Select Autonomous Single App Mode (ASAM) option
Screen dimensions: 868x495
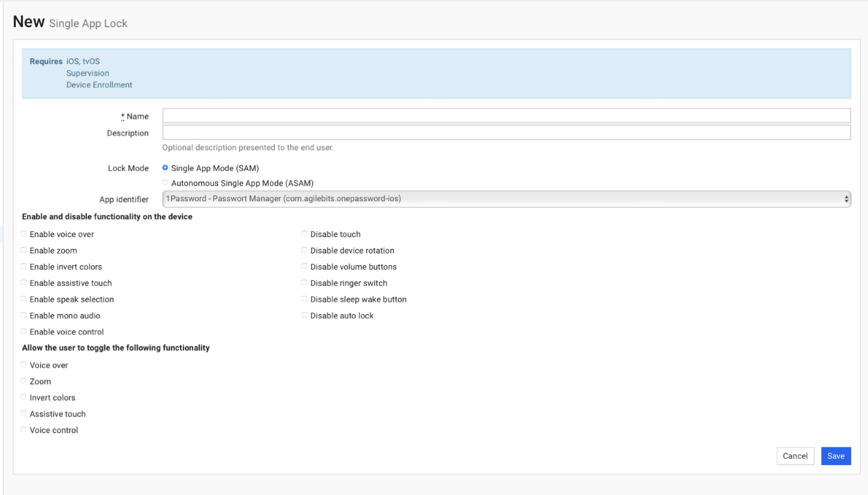165,183
